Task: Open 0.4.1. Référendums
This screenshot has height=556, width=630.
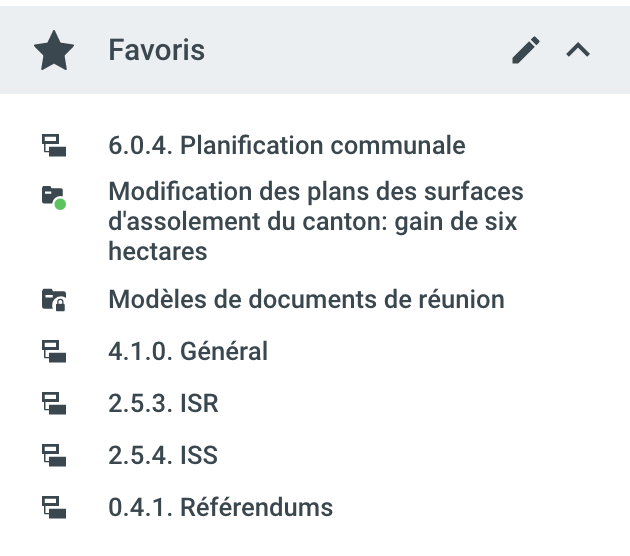Action: pos(220,508)
